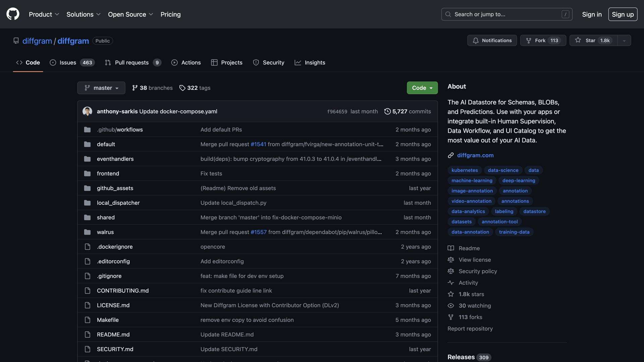The width and height of the screenshot is (644, 362).
Task: Open the README.md file
Action: [113, 335]
